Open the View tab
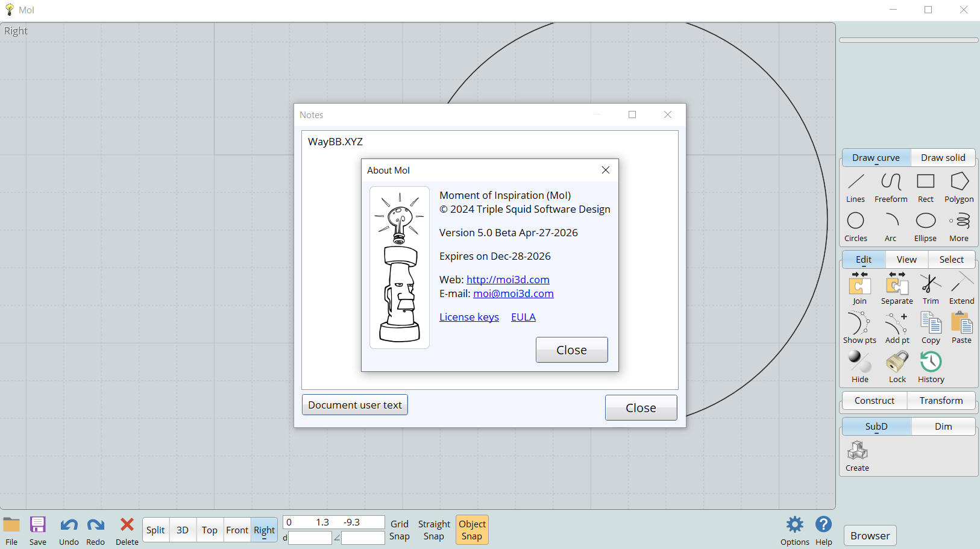Image resolution: width=980 pixels, height=549 pixels. point(906,260)
